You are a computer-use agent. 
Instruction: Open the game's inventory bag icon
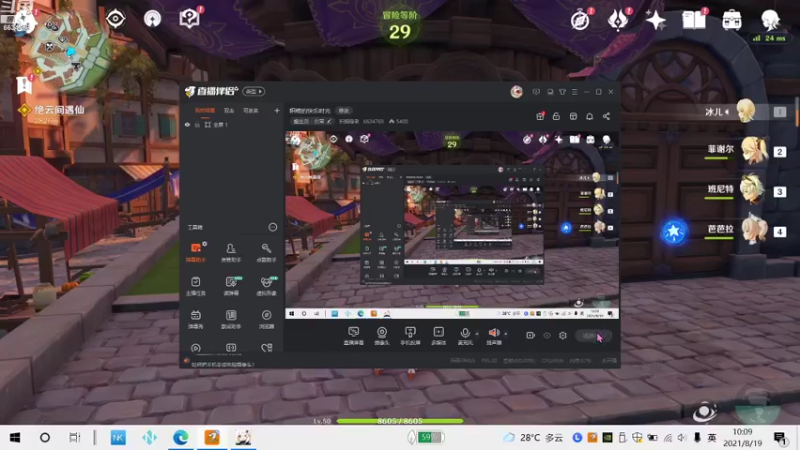coord(732,20)
